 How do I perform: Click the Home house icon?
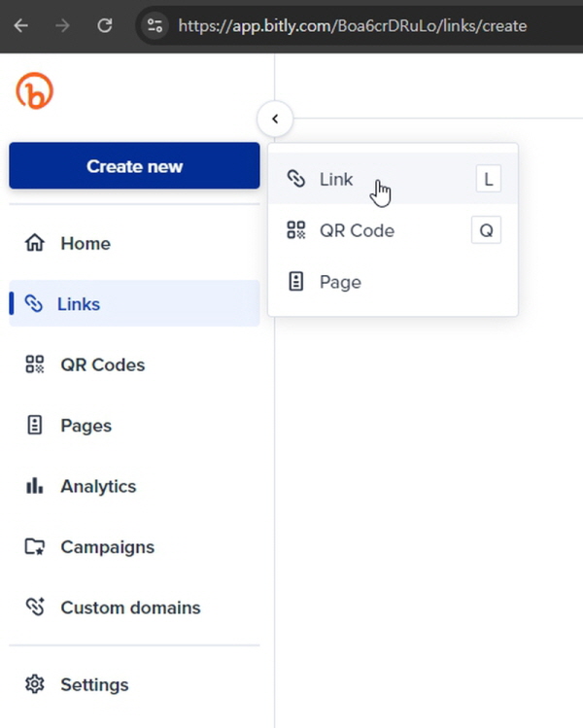pyautogui.click(x=35, y=243)
